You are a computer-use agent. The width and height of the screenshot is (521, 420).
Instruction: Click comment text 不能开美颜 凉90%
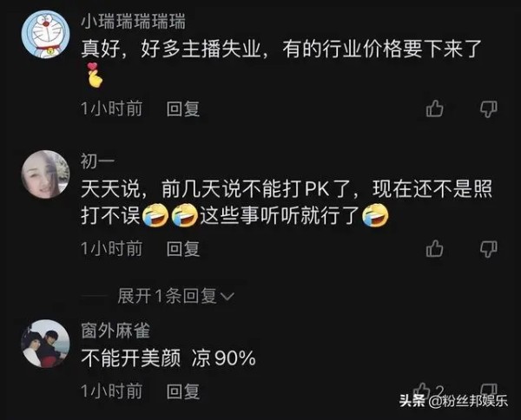pyautogui.click(x=168, y=358)
